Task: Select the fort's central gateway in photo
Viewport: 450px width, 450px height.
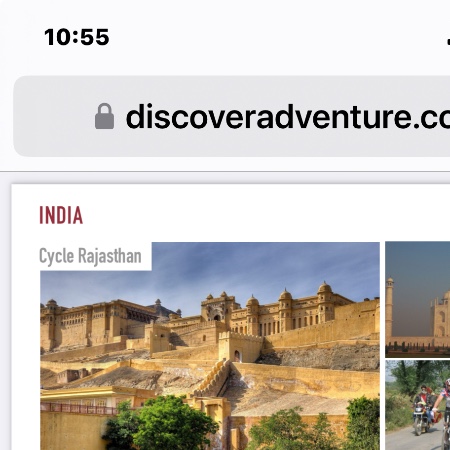Action: coord(216,309)
